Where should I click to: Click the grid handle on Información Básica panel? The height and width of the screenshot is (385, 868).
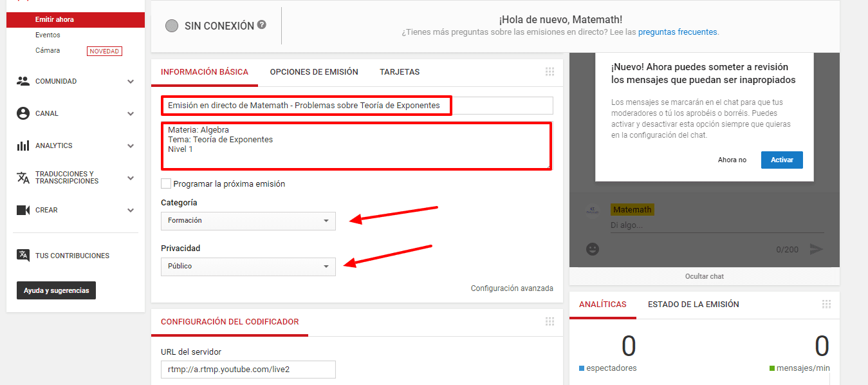549,72
